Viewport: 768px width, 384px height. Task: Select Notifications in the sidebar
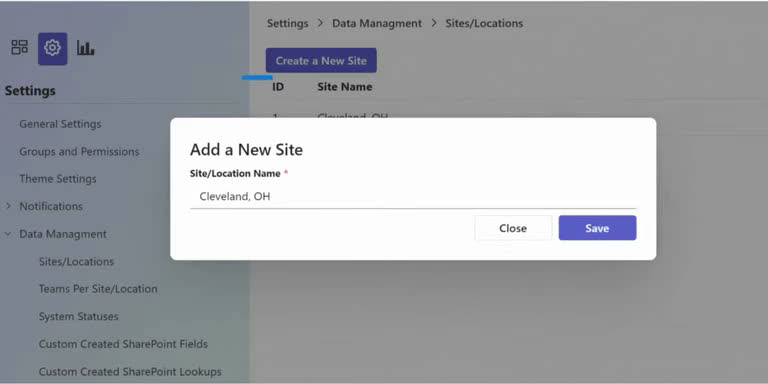coord(51,206)
